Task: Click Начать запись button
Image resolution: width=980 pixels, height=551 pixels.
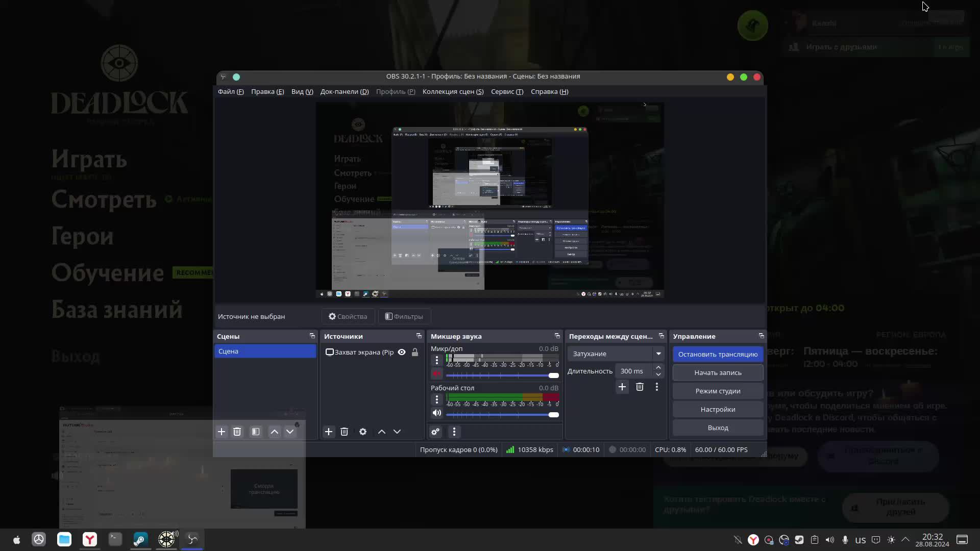Action: pyautogui.click(x=718, y=372)
